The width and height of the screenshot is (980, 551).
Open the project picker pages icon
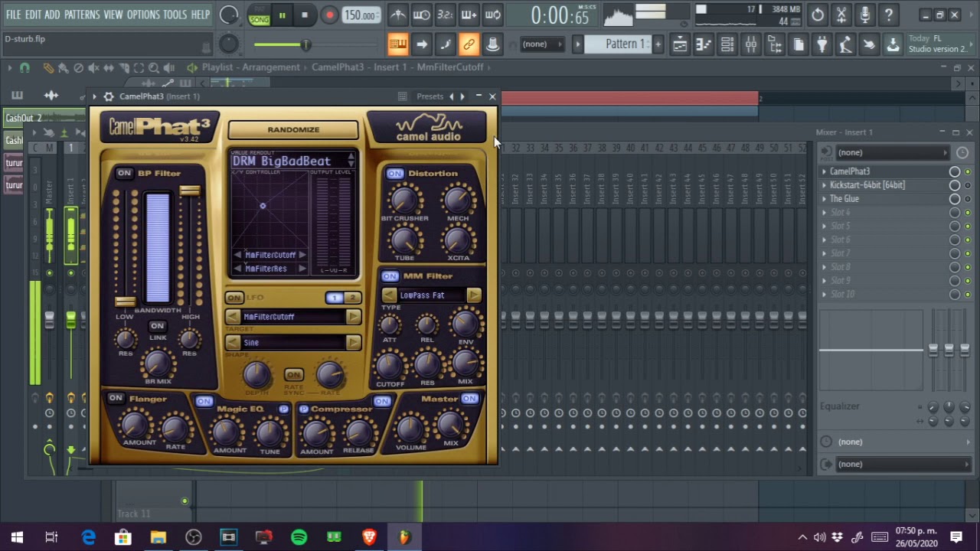coord(799,45)
